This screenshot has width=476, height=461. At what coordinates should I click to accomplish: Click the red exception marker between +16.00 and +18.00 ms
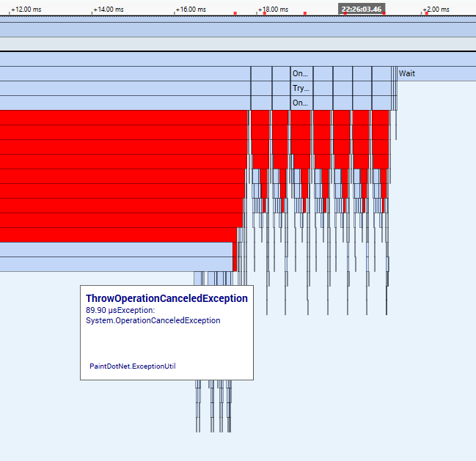pyautogui.click(x=235, y=13)
